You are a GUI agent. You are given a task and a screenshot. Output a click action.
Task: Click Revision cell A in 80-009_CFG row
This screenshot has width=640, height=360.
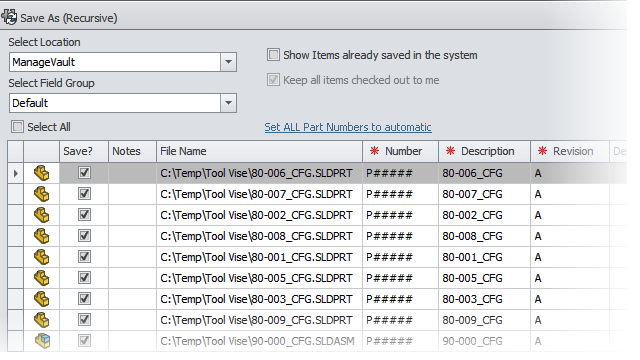coord(570,320)
